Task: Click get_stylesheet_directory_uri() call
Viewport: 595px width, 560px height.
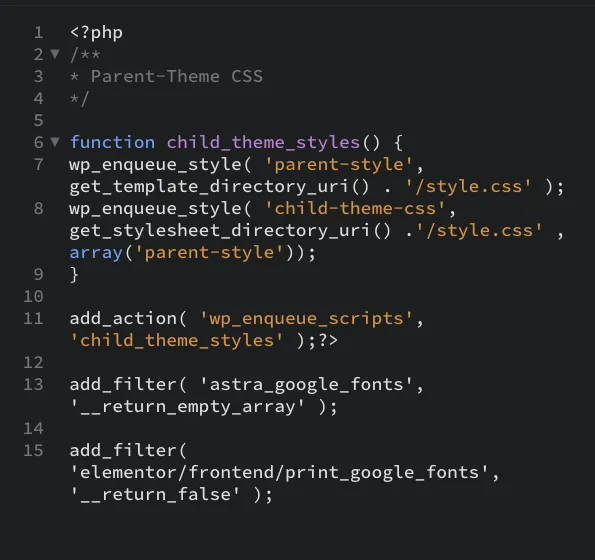Action: tap(230, 231)
